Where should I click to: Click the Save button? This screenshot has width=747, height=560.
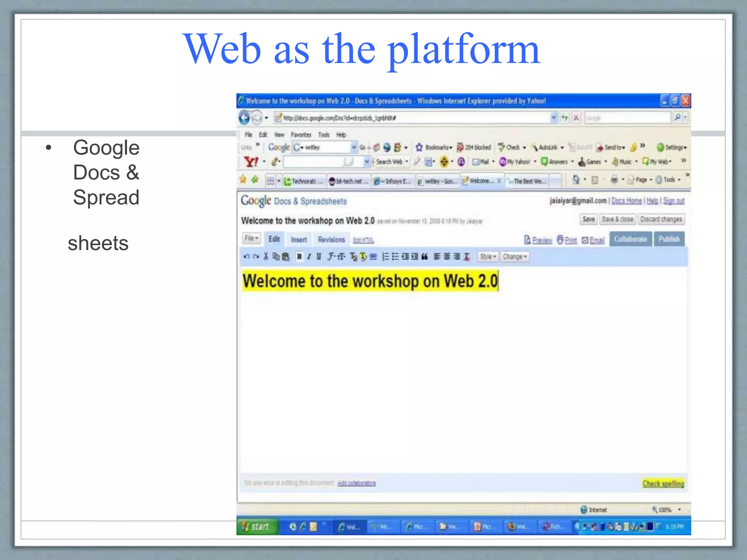(588, 219)
